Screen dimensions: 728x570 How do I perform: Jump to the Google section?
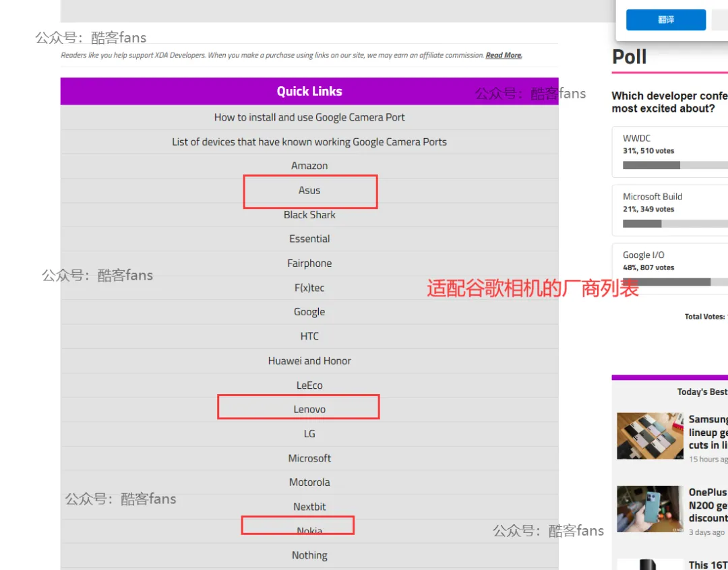(x=309, y=312)
